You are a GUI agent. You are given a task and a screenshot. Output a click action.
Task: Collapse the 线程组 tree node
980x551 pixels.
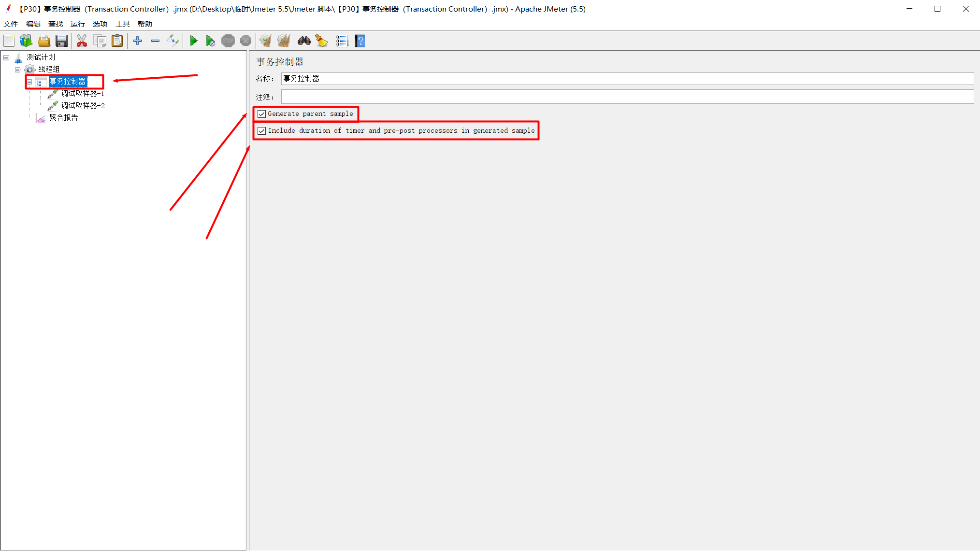click(x=18, y=70)
